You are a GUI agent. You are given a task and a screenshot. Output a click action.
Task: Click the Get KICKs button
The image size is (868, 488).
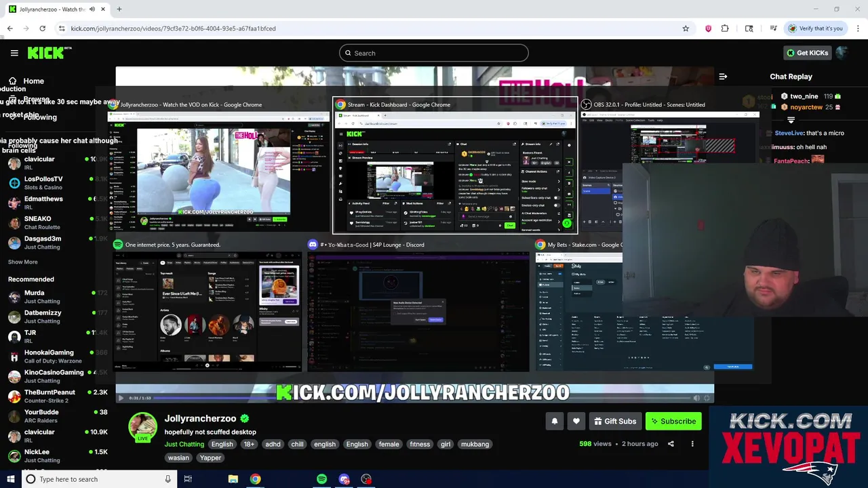click(x=807, y=53)
